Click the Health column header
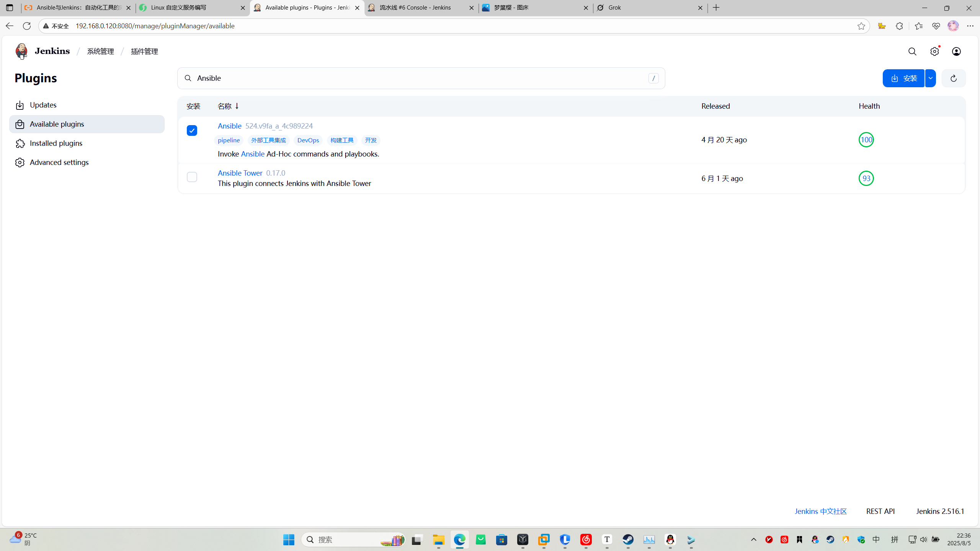 pos(869,106)
